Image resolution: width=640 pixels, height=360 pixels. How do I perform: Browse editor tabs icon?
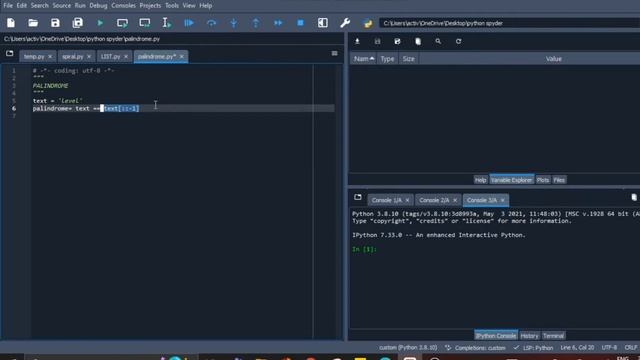click(x=10, y=53)
